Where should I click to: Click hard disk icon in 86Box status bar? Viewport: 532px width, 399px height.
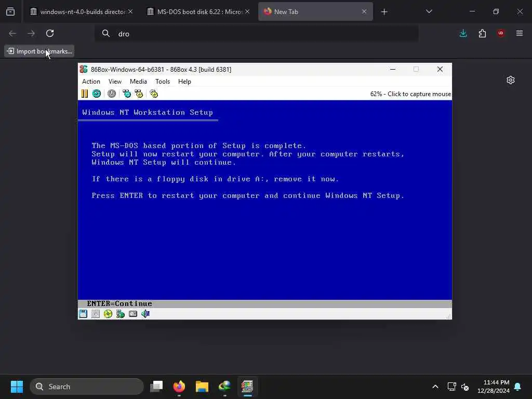coord(133,314)
